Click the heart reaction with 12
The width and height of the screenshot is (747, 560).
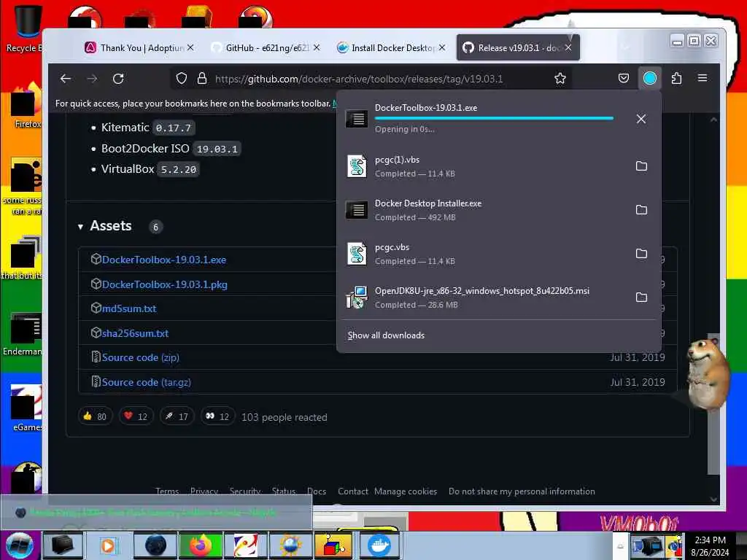[136, 416]
